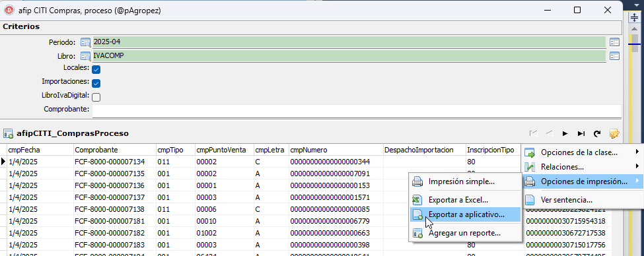The width and height of the screenshot is (644, 256).
Task: Select cell FCF-8000-000007134
Action: (114, 162)
